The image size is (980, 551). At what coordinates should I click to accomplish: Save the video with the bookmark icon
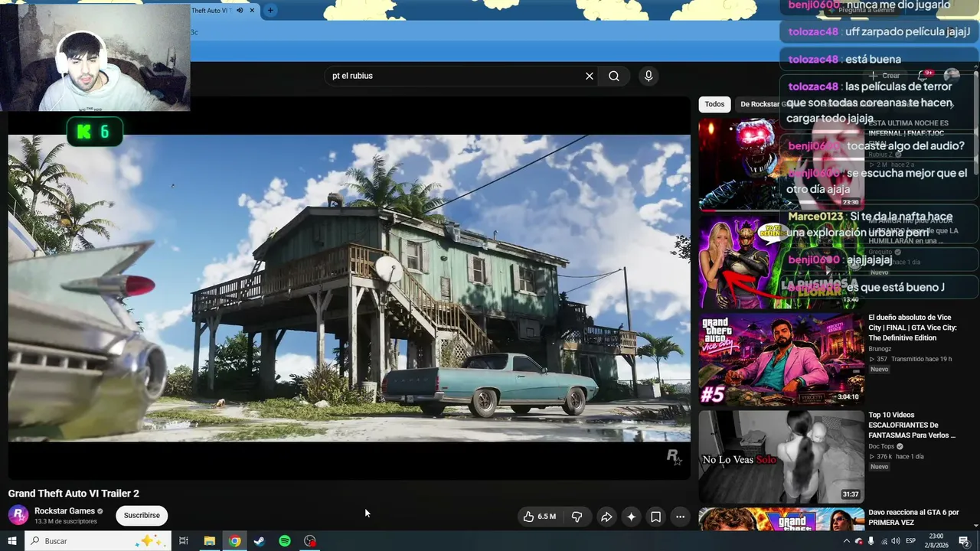656,517
